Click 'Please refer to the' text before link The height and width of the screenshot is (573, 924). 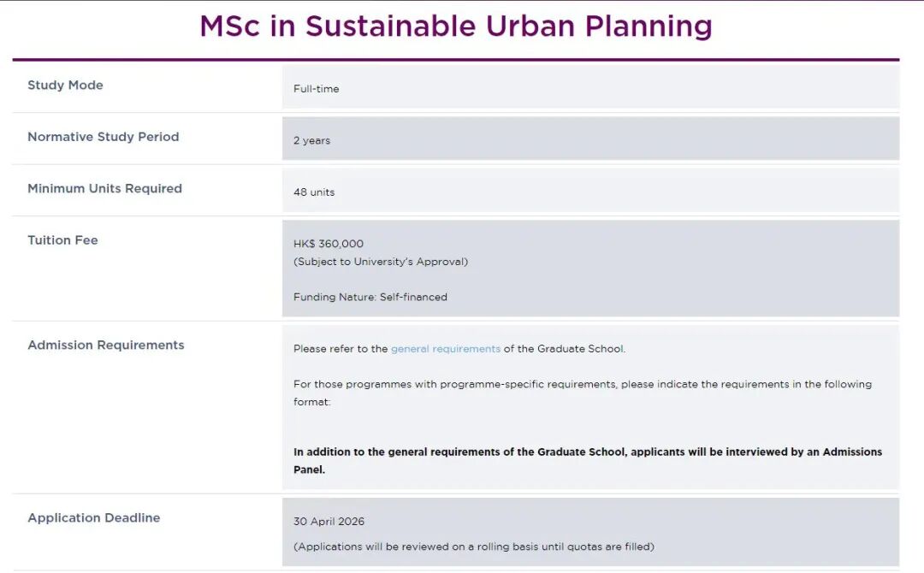click(x=341, y=349)
